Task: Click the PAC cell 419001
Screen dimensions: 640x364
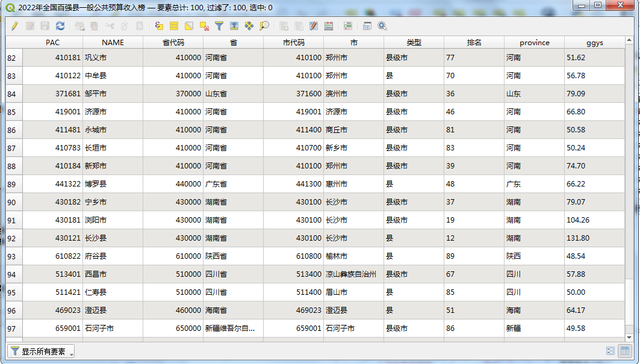Action: (52, 112)
